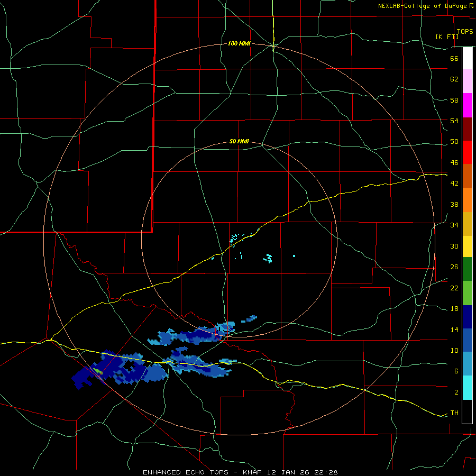Click the light green echo pixel in the navy blob
The height and width of the screenshot is (476, 476).
coord(97,371)
